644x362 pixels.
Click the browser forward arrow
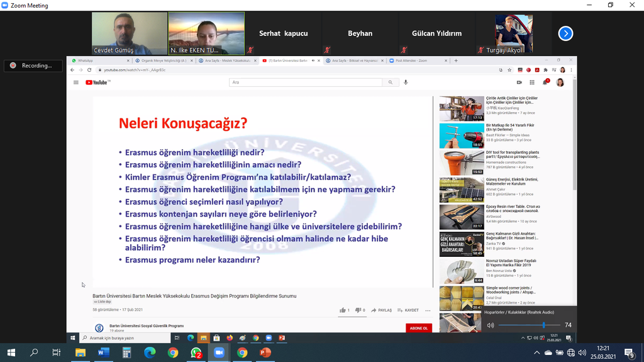pos(80,70)
